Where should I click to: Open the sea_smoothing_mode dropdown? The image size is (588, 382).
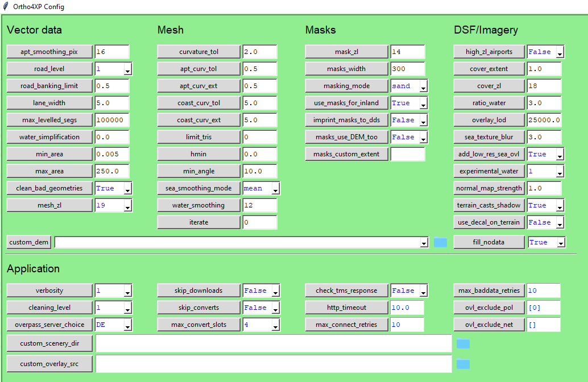click(x=275, y=189)
